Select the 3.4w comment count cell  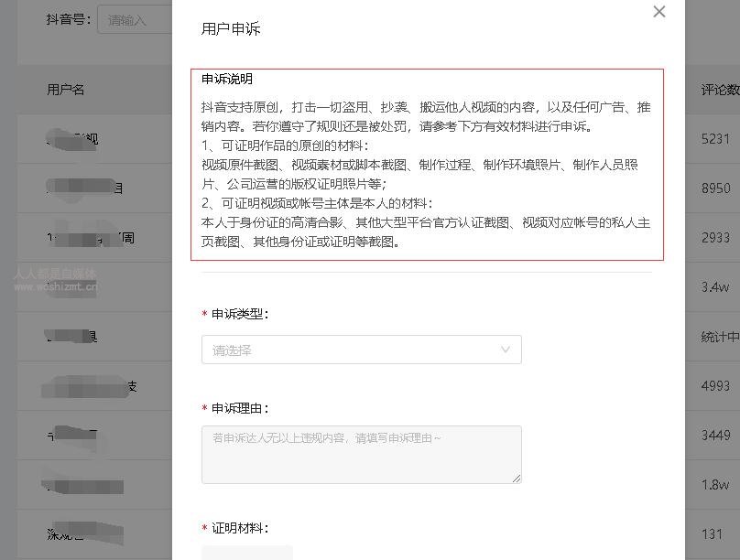(715, 287)
